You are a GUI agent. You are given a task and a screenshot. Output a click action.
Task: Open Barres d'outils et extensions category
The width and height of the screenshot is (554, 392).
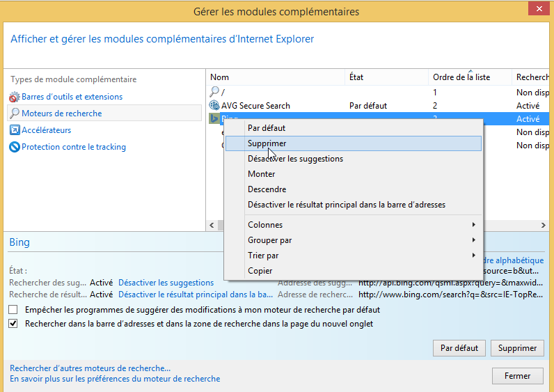tap(72, 97)
